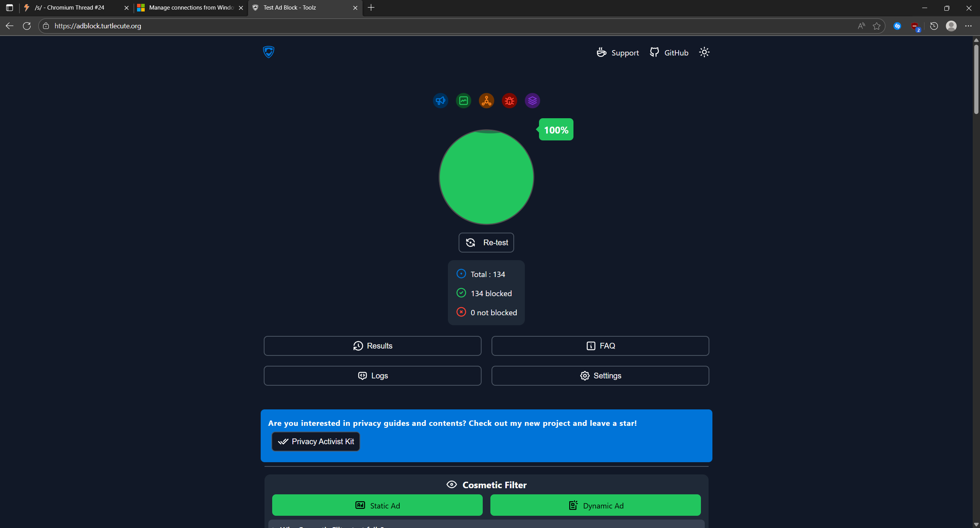The image size is (980, 528).
Task: Open the uBlock Origin extension icon
Action: click(x=915, y=26)
